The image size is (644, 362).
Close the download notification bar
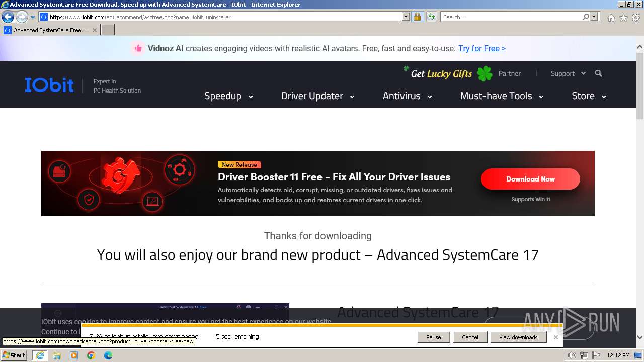(x=555, y=337)
